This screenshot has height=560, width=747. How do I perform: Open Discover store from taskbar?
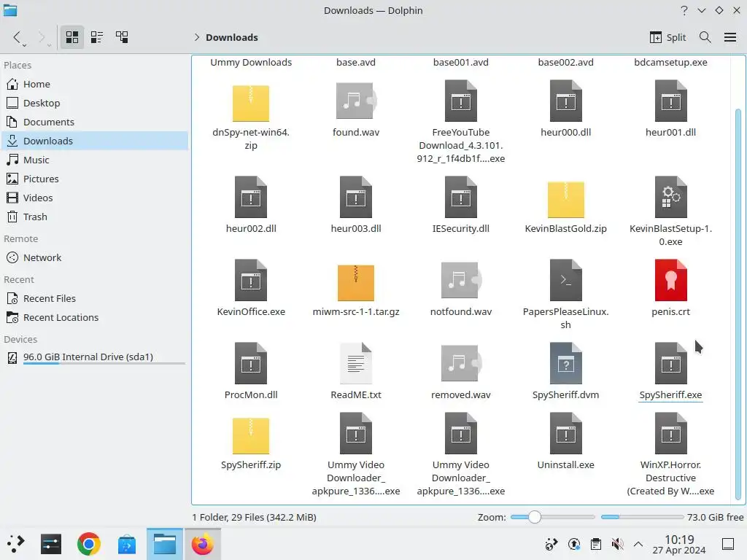pos(127,544)
